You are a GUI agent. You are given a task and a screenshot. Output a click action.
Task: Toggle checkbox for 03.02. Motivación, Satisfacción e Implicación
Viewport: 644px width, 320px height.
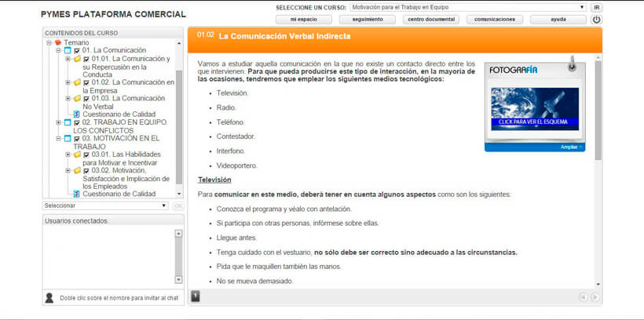86,171
